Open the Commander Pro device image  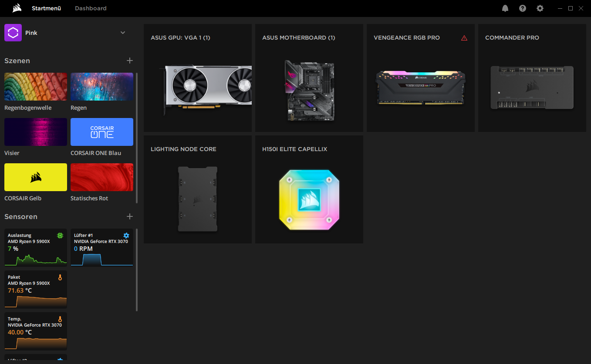pos(532,87)
